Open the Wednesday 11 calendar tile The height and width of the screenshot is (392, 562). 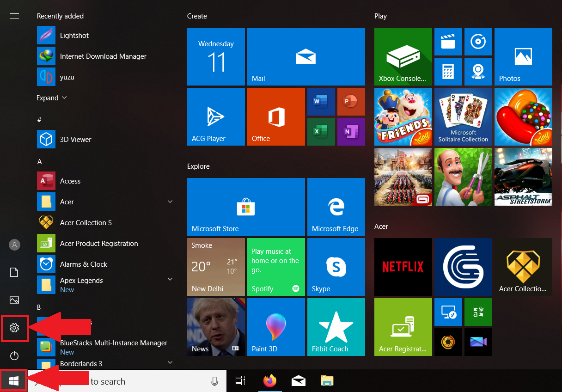pos(216,56)
